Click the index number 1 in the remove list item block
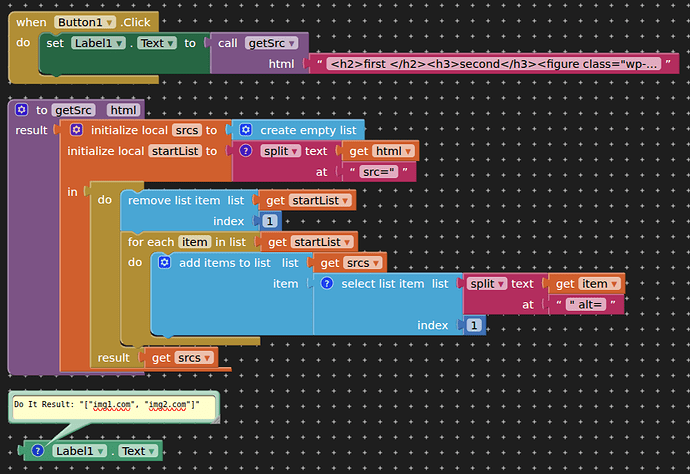This screenshot has width=690, height=474. [x=270, y=222]
